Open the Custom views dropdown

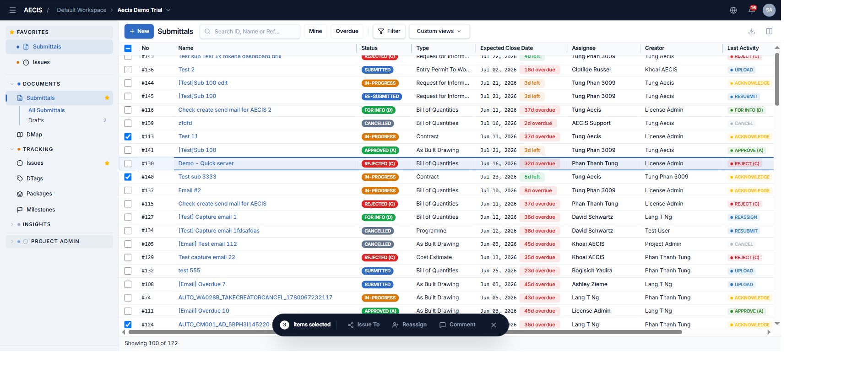click(439, 31)
